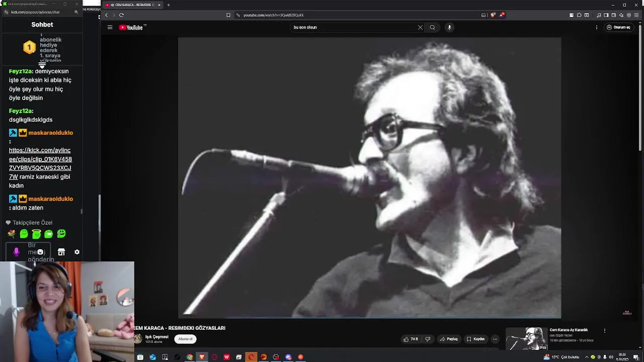
Task: Open the kick.com clip link in chat
Action: 40,163
